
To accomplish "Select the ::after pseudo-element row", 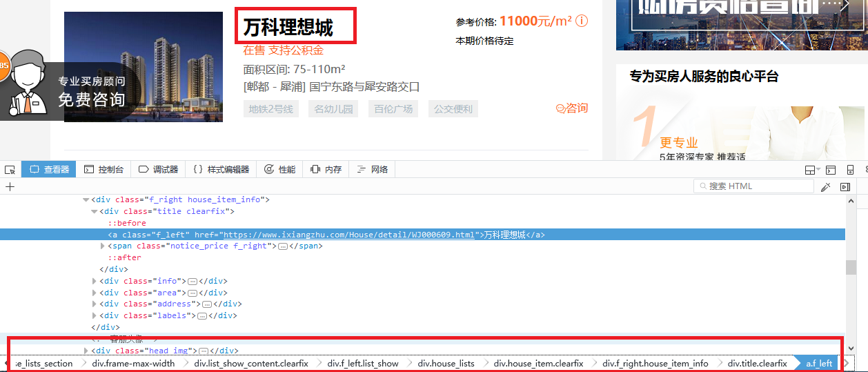I will pyautogui.click(x=124, y=257).
